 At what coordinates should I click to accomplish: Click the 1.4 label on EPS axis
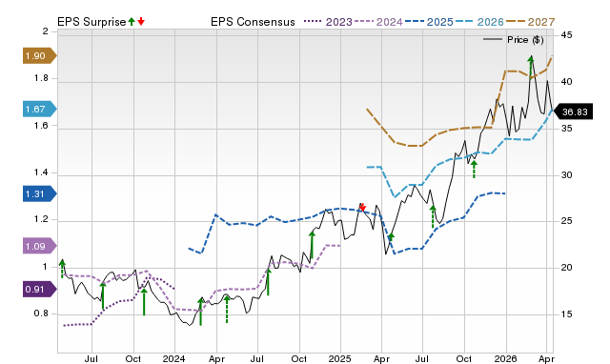click(41, 172)
